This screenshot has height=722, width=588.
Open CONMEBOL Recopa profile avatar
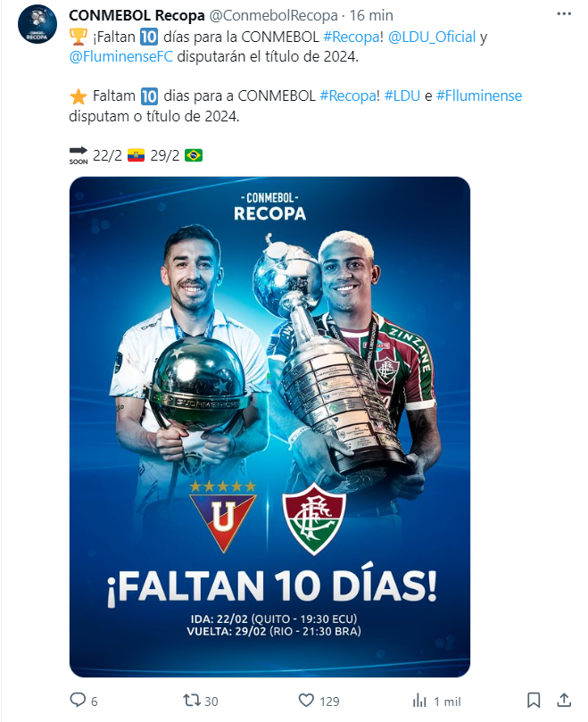pyautogui.click(x=37, y=24)
